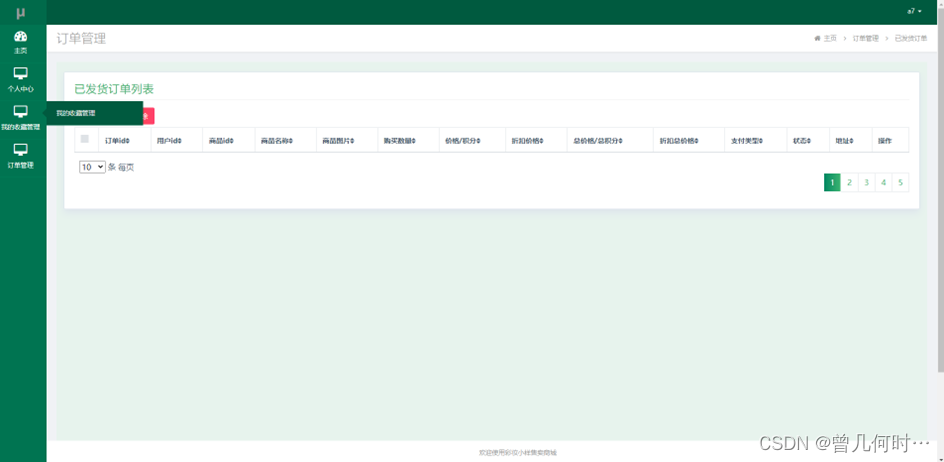Open the 主页 dashboard icon in sidebar
Viewport: 944px width, 462px height.
pyautogui.click(x=20, y=36)
